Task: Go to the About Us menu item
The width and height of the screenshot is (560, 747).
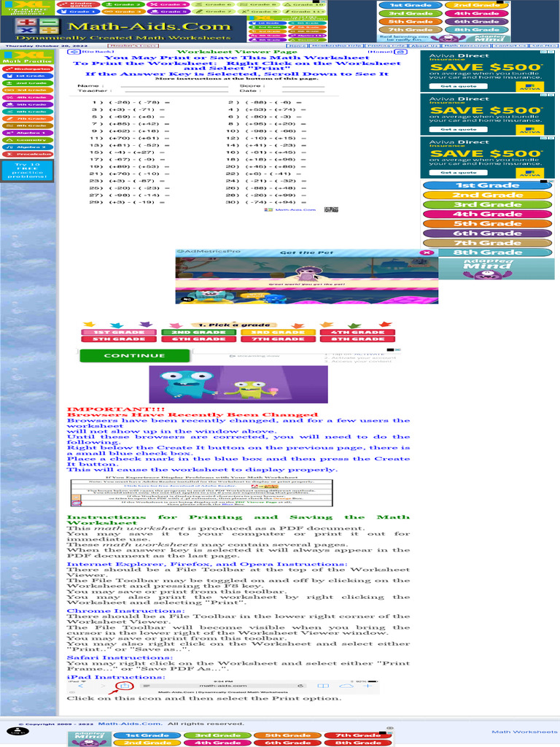Action: pos(424,46)
